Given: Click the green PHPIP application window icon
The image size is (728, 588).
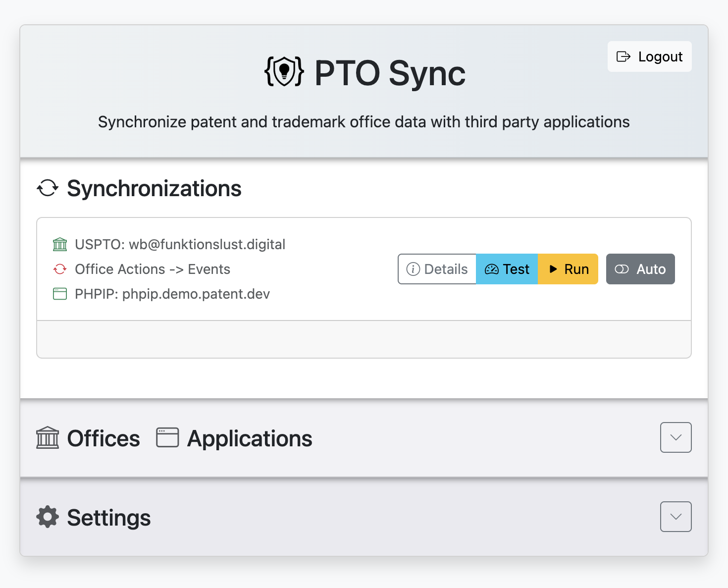Looking at the screenshot, I should click(x=60, y=294).
